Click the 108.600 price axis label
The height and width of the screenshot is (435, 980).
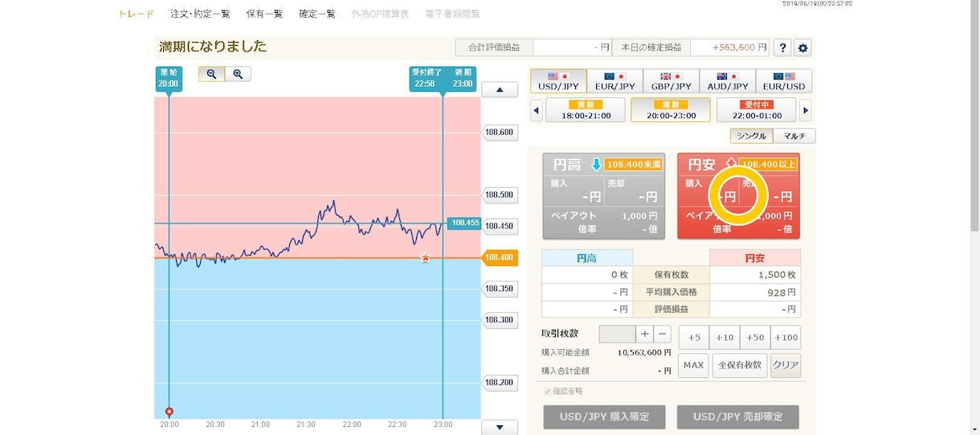point(500,132)
